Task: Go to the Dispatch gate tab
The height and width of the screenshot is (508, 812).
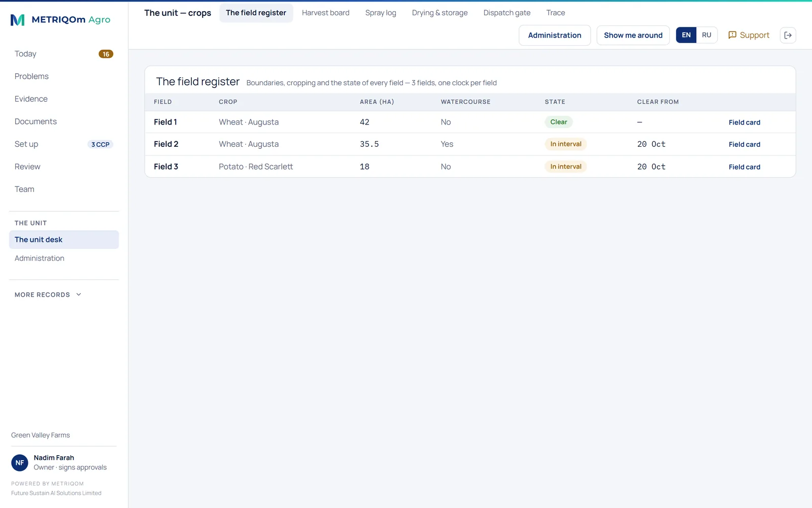Action: pyautogui.click(x=507, y=13)
